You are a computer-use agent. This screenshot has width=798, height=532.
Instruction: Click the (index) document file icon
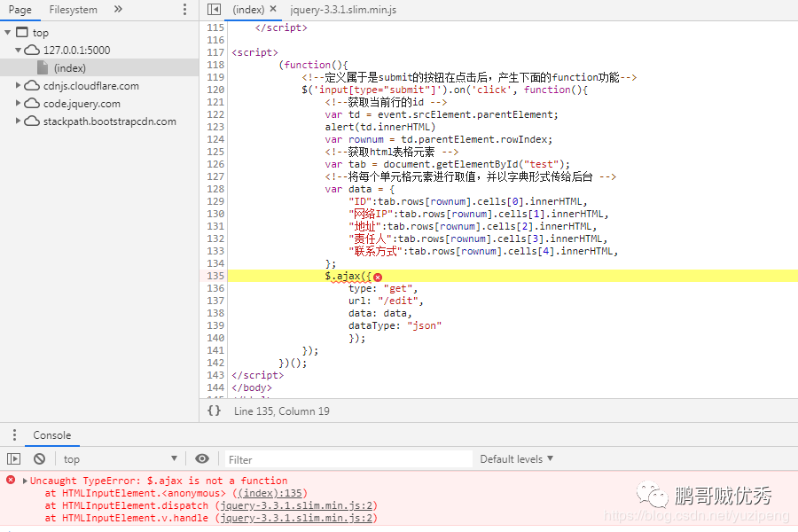43,67
